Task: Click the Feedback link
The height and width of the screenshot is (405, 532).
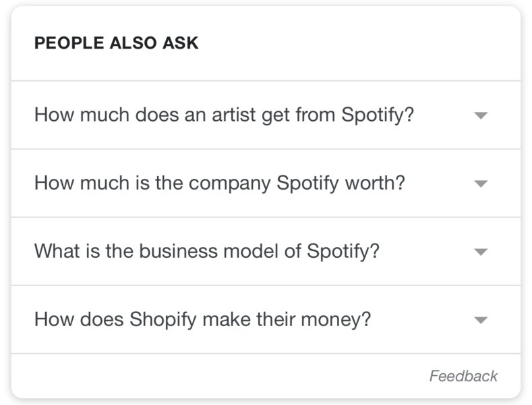Action: coord(463,376)
